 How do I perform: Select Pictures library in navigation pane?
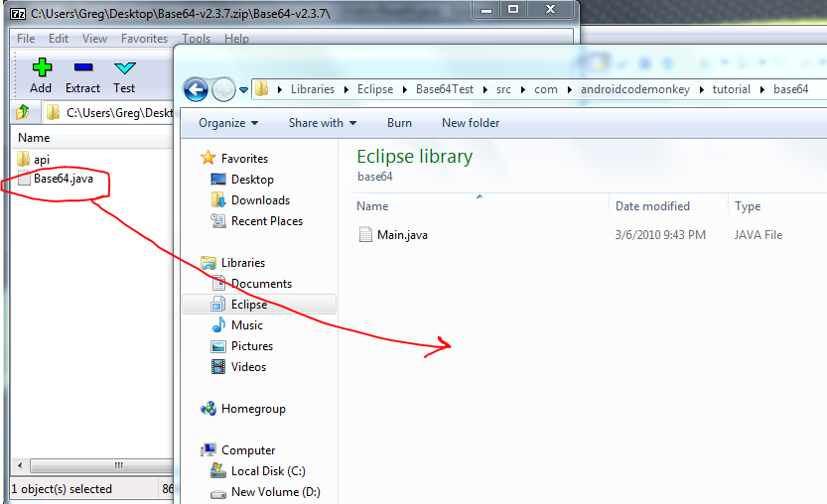click(x=252, y=346)
